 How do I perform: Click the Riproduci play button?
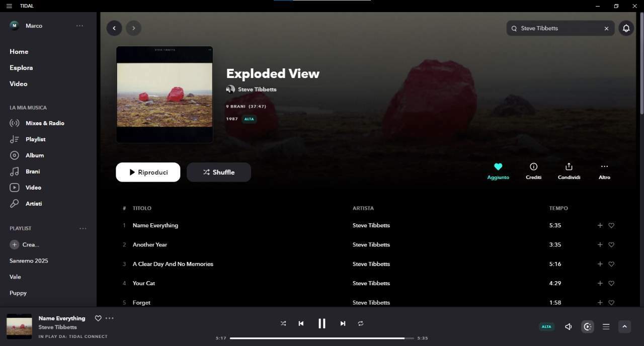[x=148, y=172]
